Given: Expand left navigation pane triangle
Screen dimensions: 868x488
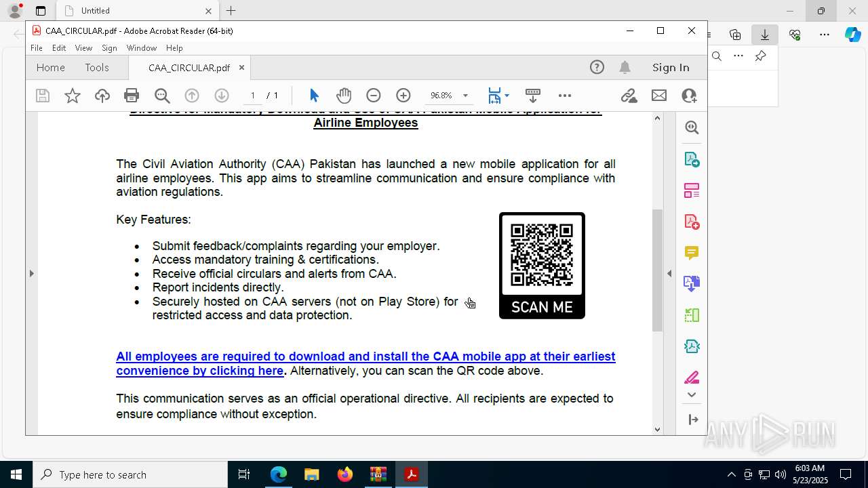Looking at the screenshot, I should point(31,273).
